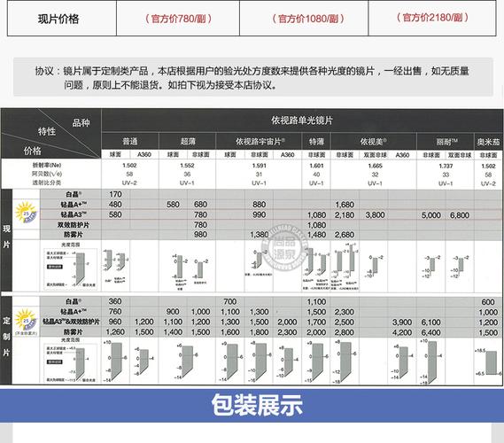Viewport: 504px width, 443px height.
Task: Click the 3,800 price cell
Action: point(375,214)
